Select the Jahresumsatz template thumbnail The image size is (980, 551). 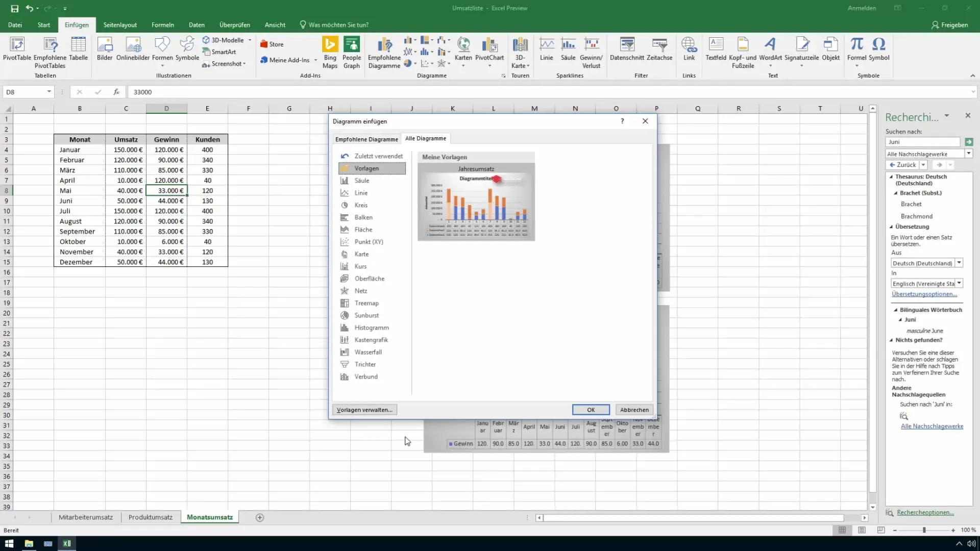click(x=476, y=202)
